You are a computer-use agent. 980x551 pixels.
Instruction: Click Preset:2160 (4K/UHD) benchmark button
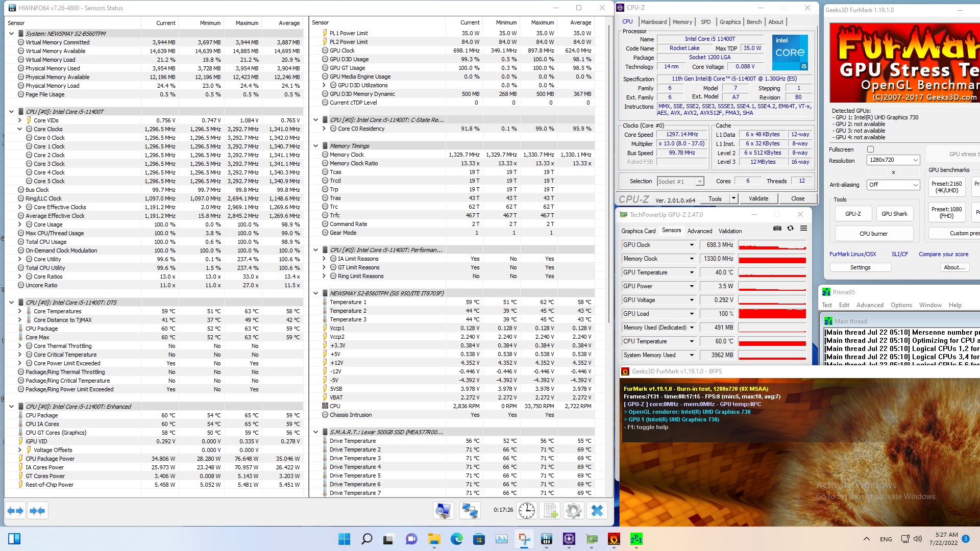[946, 187]
